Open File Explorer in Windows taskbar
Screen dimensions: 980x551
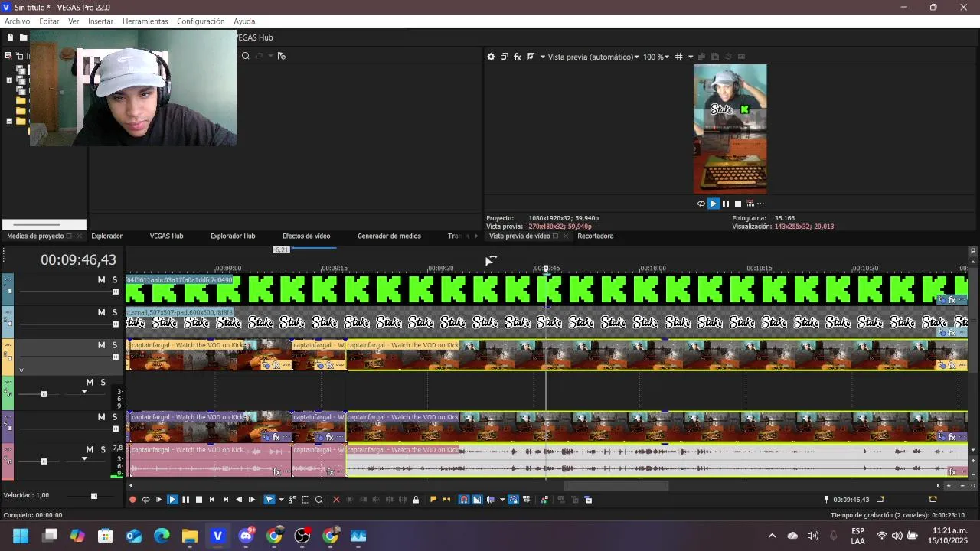point(190,536)
